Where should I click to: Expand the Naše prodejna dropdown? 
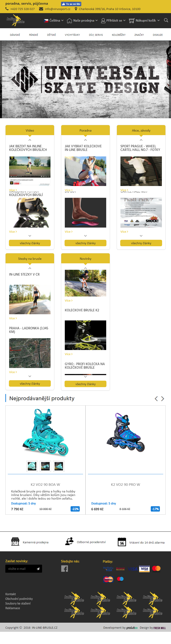82,20
